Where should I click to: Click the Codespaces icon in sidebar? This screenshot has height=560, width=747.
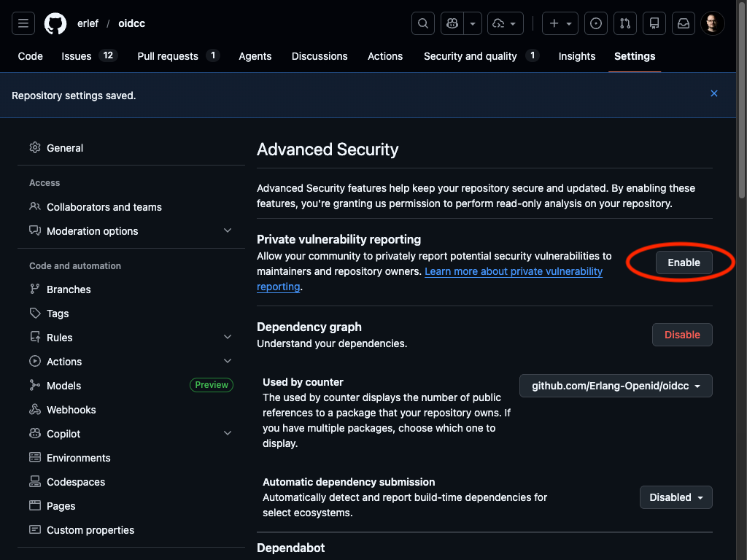(35, 481)
